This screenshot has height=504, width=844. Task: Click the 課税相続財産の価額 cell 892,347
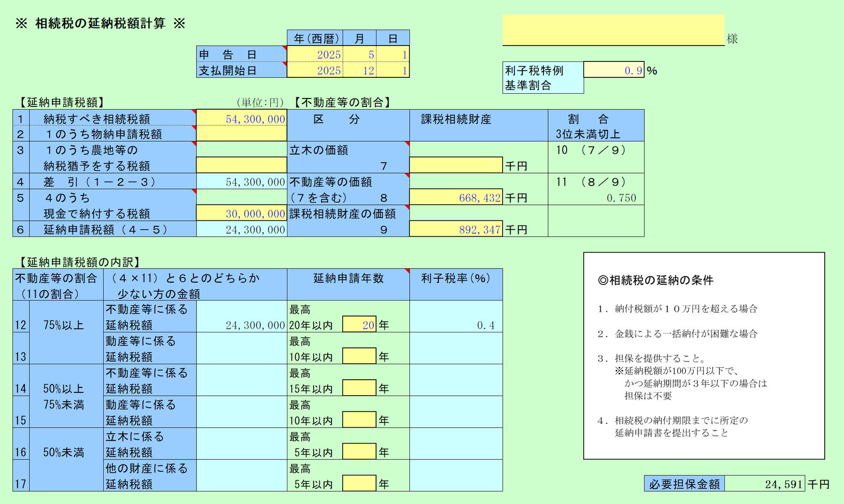(x=456, y=229)
